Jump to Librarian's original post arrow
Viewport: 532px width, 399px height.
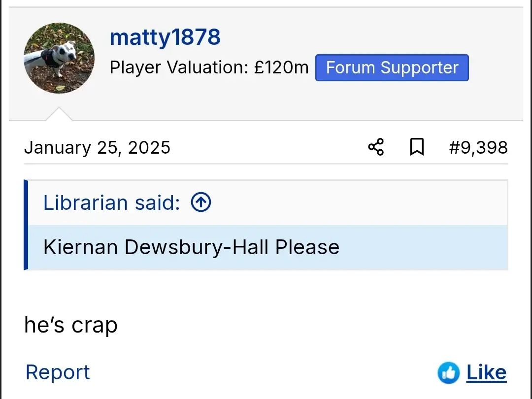201,202
